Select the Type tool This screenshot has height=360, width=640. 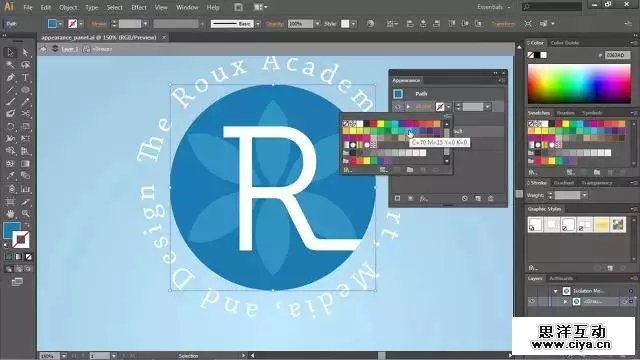point(25,77)
